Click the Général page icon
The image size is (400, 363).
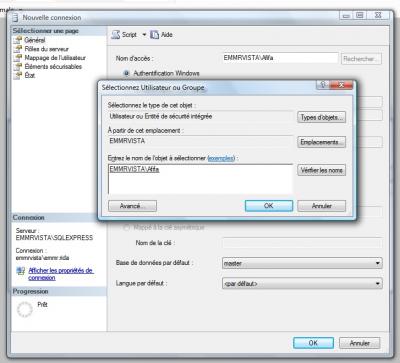[x=18, y=40]
